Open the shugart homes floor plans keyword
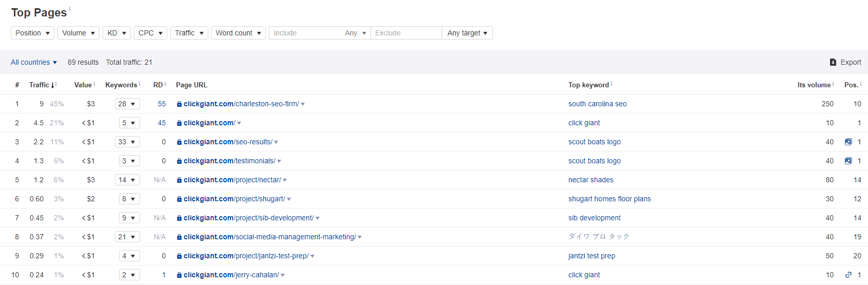868x285 pixels. [x=609, y=199]
